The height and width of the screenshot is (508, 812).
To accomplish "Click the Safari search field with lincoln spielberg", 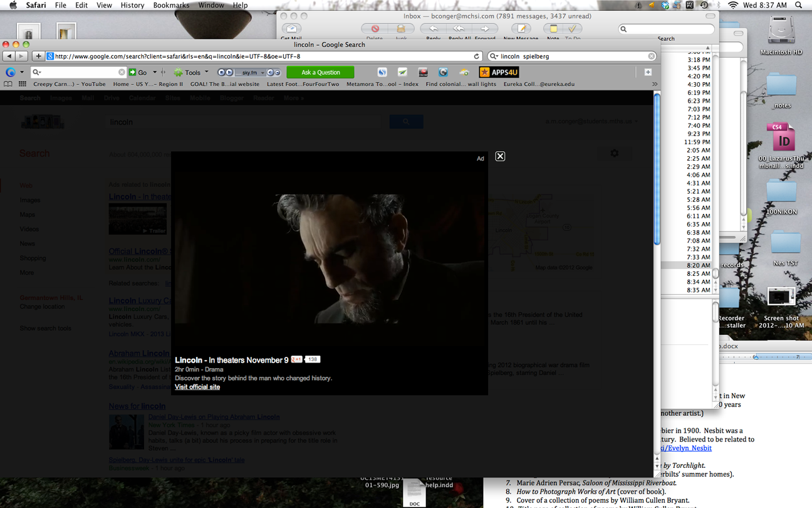I will 570,56.
